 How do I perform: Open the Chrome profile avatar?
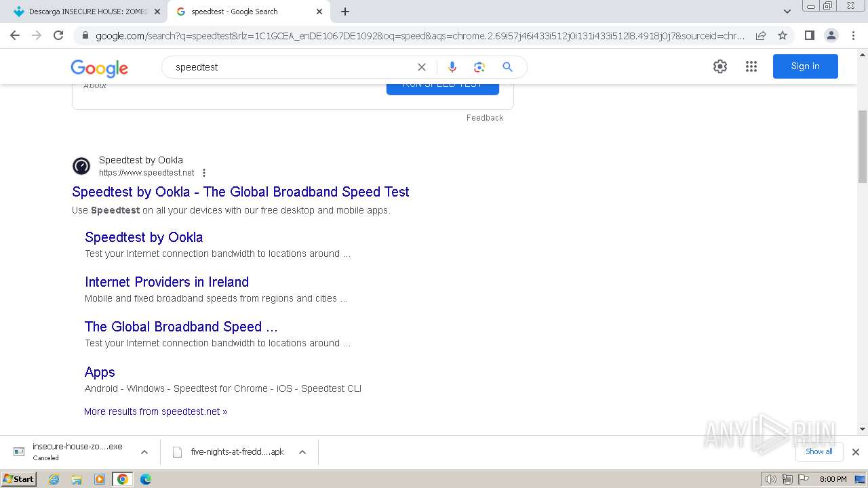coord(831,35)
